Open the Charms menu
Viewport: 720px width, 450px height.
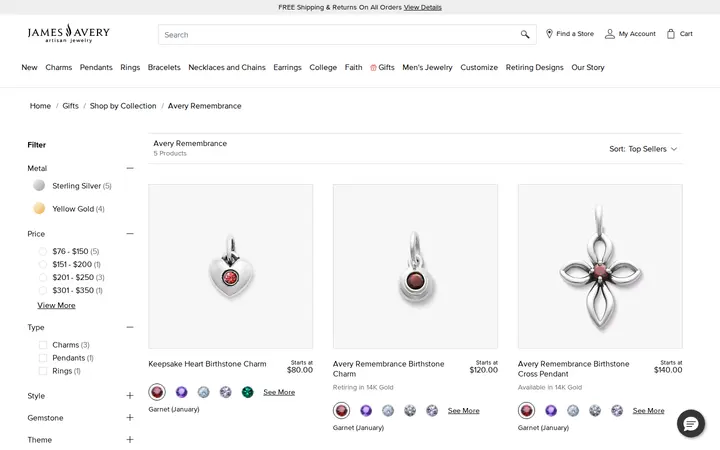59,68
